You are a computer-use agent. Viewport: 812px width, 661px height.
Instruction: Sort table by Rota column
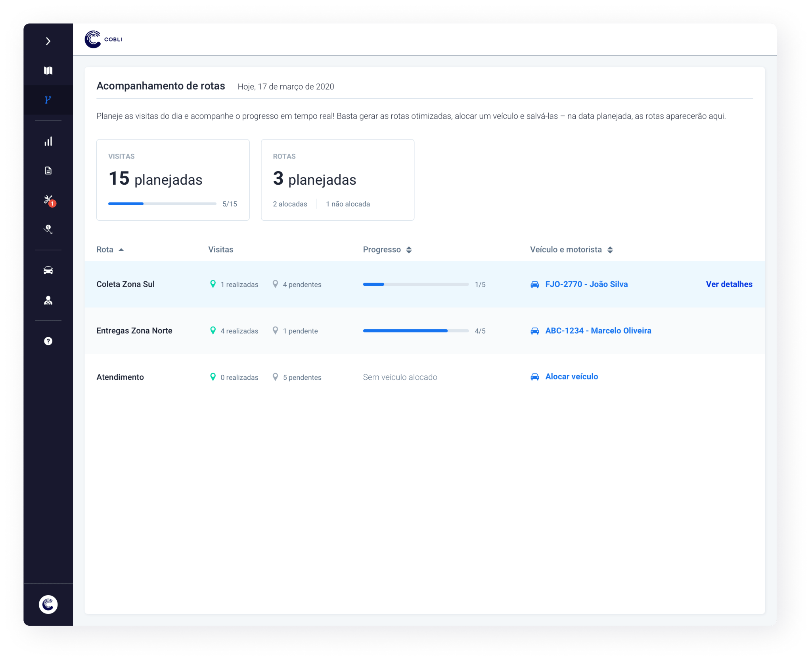point(110,250)
